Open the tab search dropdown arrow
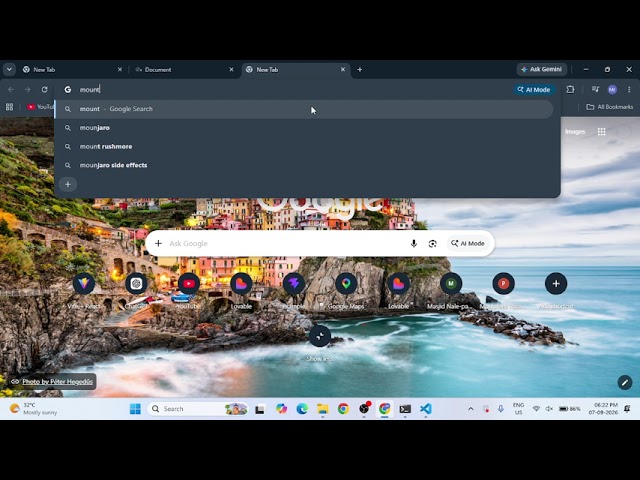The image size is (640, 480). click(x=9, y=69)
